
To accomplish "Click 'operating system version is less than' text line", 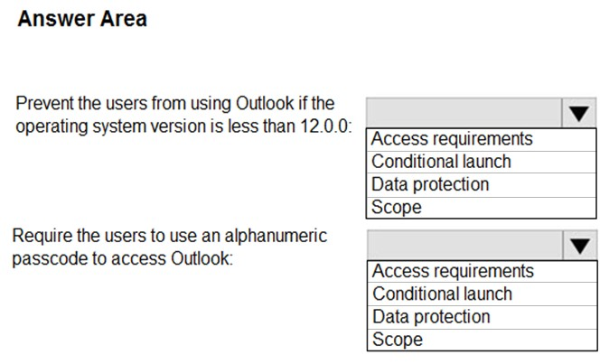I will pos(156,126).
